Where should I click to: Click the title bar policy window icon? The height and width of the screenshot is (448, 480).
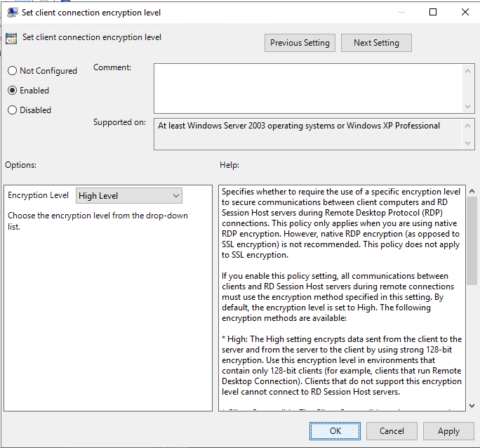(12, 13)
